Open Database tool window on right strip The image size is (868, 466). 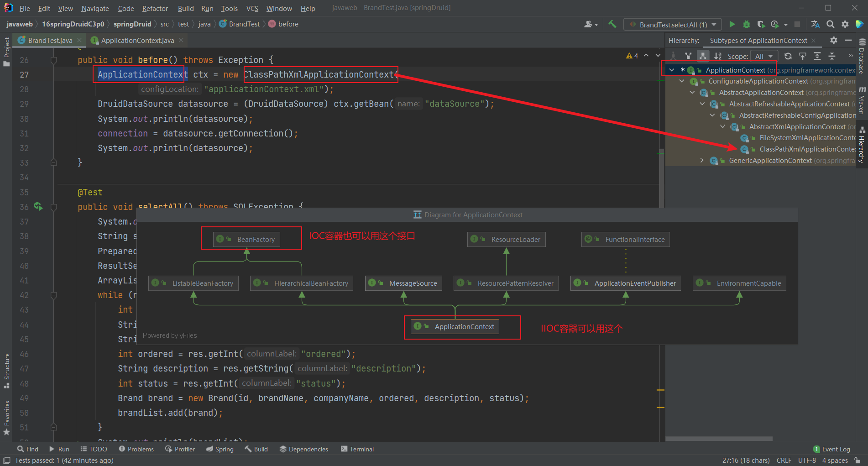click(862, 57)
